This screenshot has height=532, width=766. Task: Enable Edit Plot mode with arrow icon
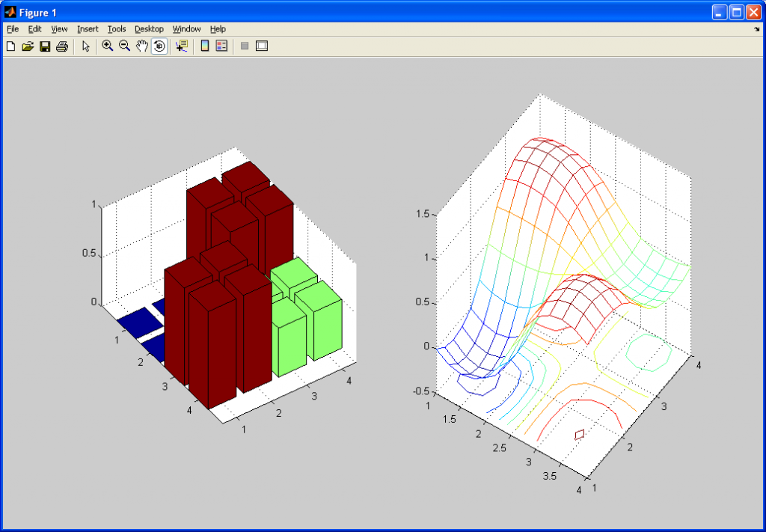[85, 46]
